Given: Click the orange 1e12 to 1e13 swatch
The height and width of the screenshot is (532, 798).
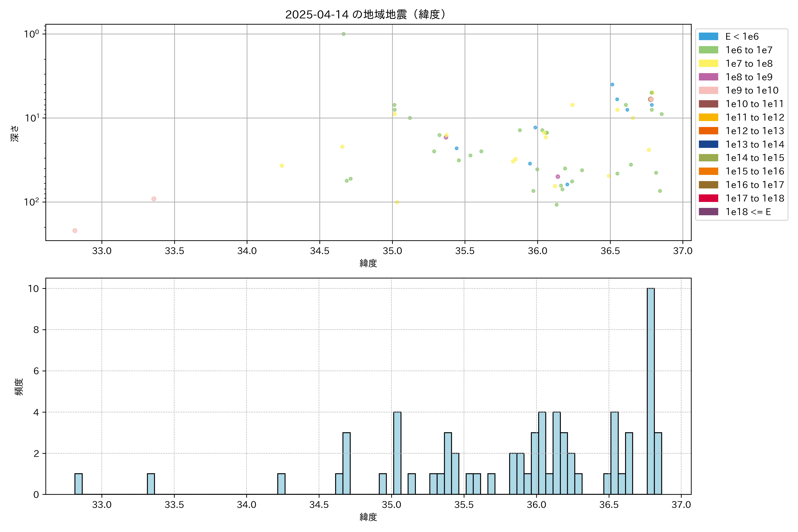Looking at the screenshot, I should click(708, 131).
